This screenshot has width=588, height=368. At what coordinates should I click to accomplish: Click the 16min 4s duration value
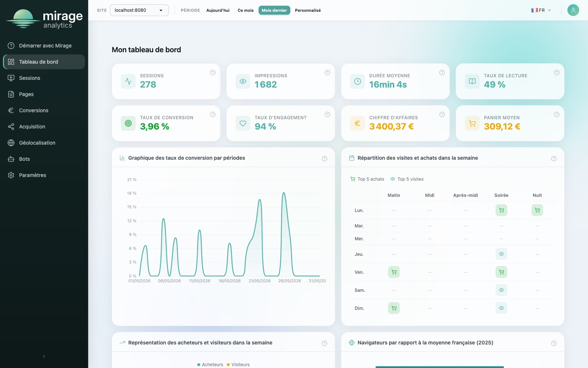pos(388,85)
